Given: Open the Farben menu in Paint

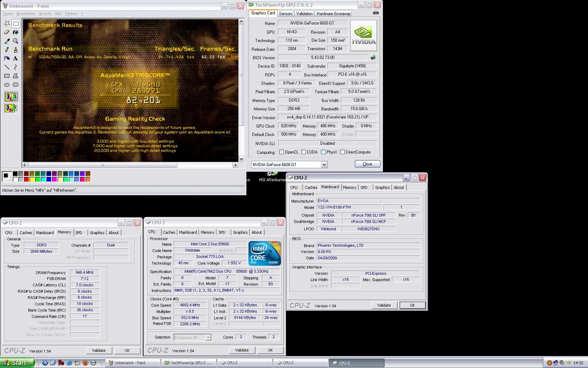Looking at the screenshot, I should [x=71, y=14].
